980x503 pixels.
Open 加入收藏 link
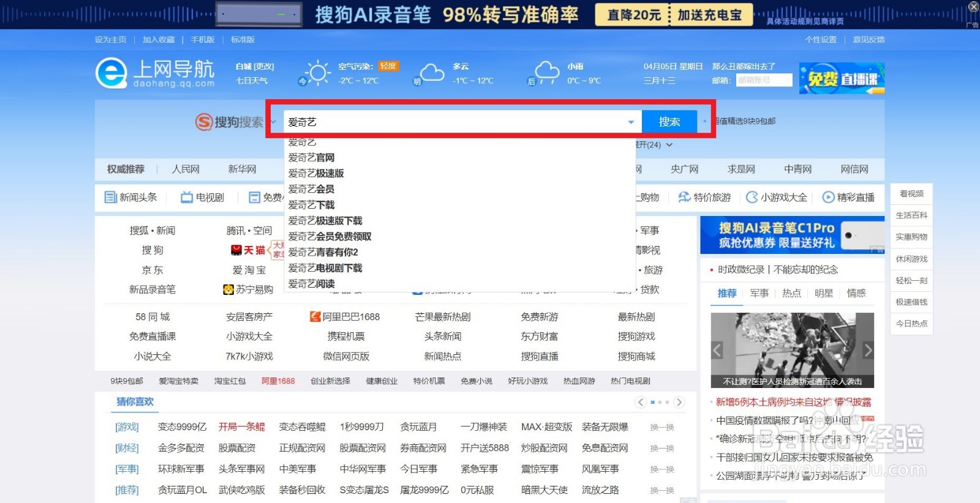159,40
